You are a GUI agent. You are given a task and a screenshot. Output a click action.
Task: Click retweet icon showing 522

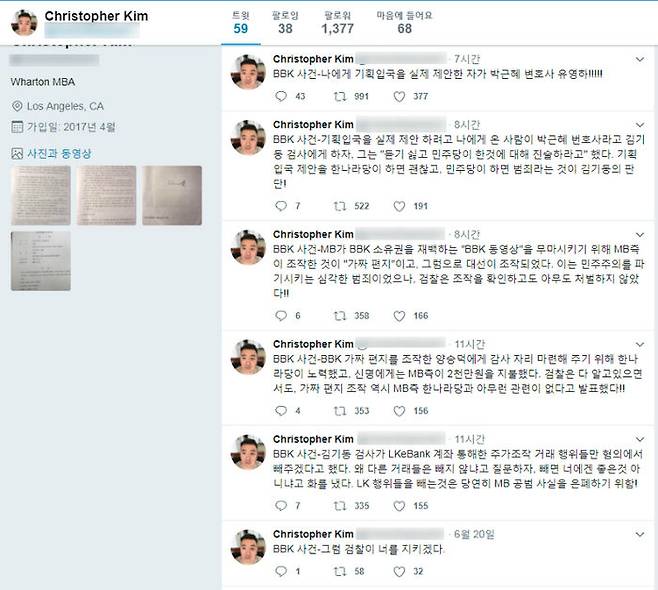click(340, 206)
